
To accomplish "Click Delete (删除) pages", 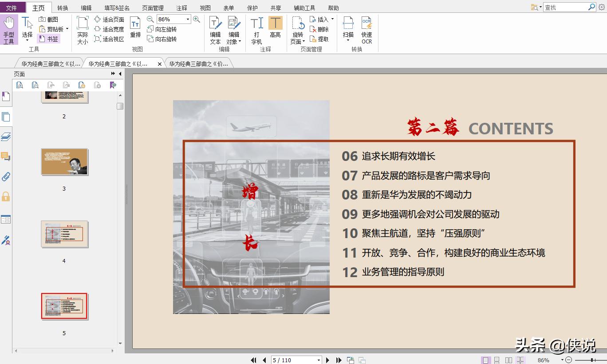I will 319,29.
